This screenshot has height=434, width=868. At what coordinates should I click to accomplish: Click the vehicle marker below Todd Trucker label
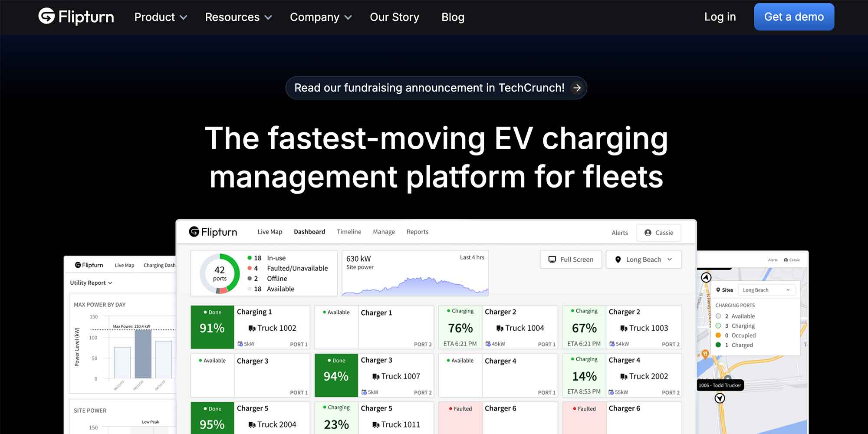[x=720, y=398]
